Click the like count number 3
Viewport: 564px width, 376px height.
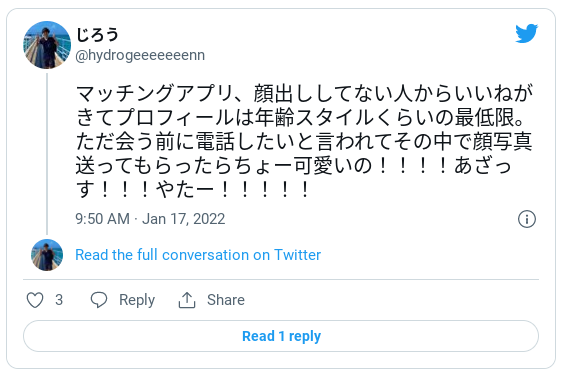click(59, 300)
